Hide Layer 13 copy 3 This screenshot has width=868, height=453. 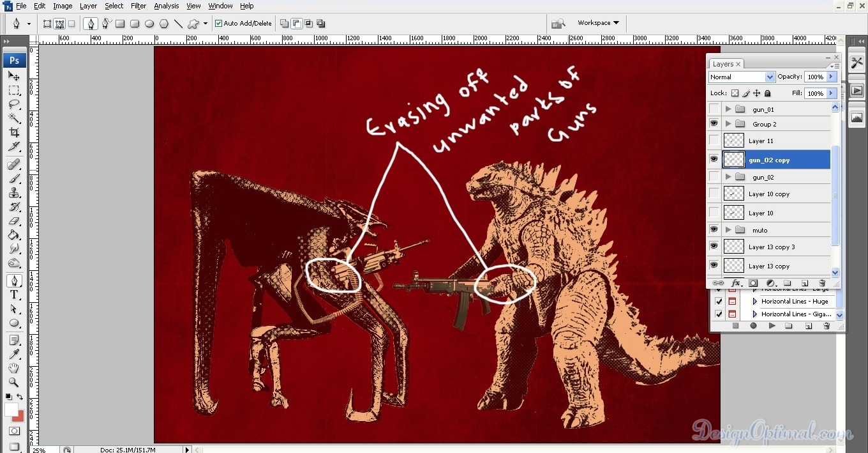[x=714, y=247]
